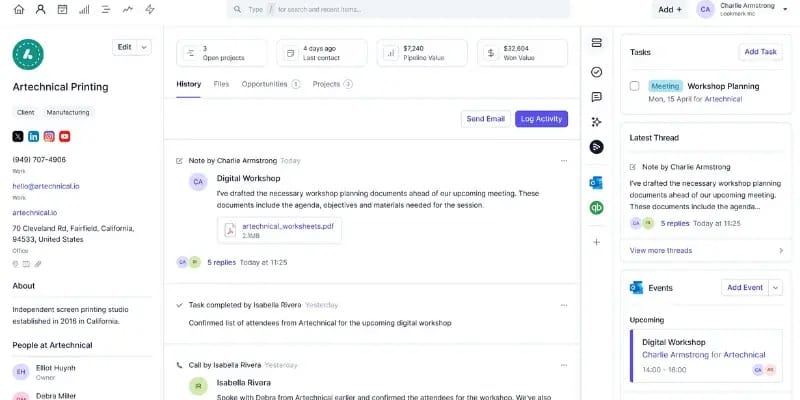This screenshot has width=800, height=400.
Task: Open the YouTube channel icon
Action: tap(64, 136)
